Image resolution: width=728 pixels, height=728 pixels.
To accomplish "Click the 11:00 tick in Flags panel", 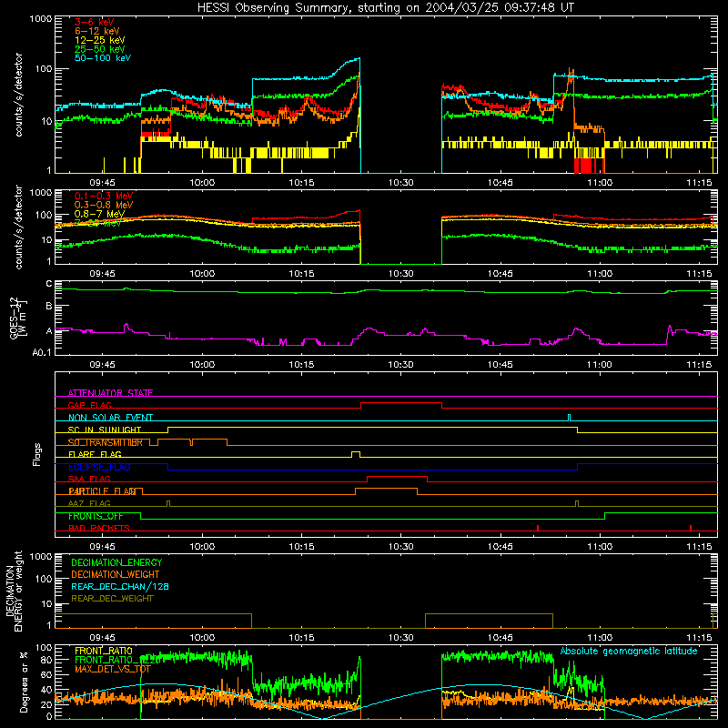I will point(600,547).
